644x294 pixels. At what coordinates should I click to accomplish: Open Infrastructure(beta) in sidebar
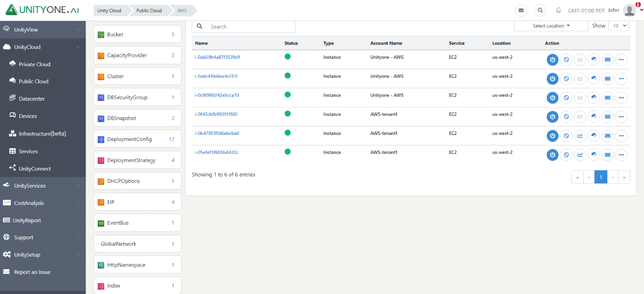(42, 134)
